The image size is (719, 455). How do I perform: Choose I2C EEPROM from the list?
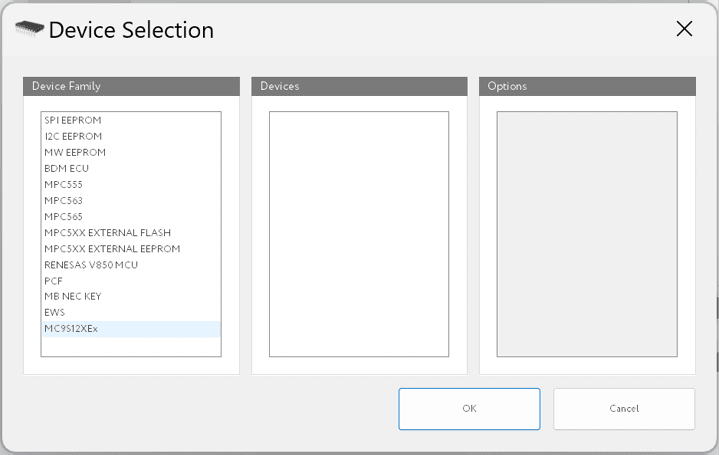click(73, 136)
